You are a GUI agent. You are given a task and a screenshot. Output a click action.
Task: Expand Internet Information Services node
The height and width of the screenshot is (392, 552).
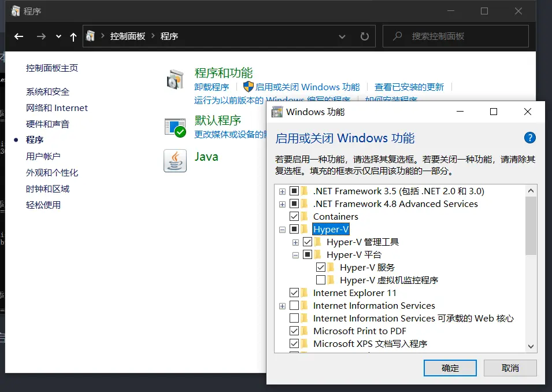click(282, 306)
